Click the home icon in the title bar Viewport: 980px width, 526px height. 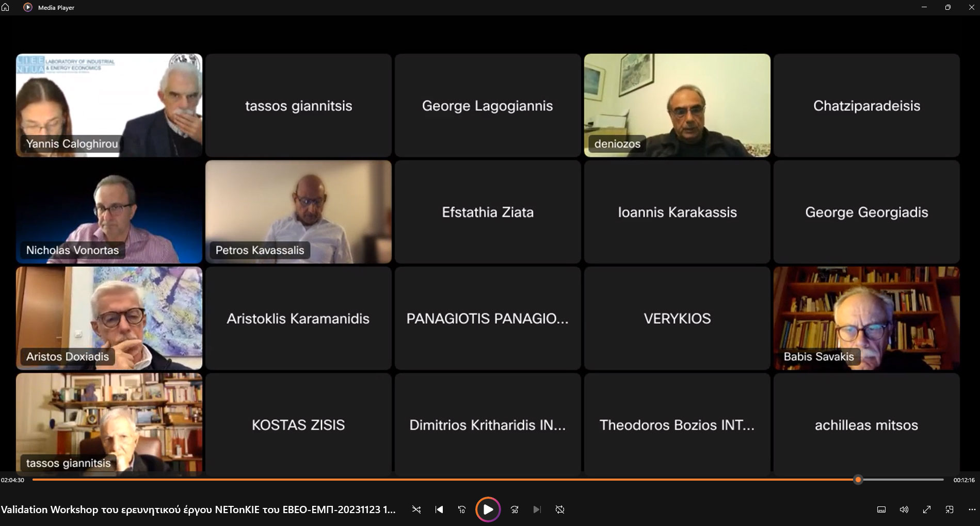(x=6, y=7)
